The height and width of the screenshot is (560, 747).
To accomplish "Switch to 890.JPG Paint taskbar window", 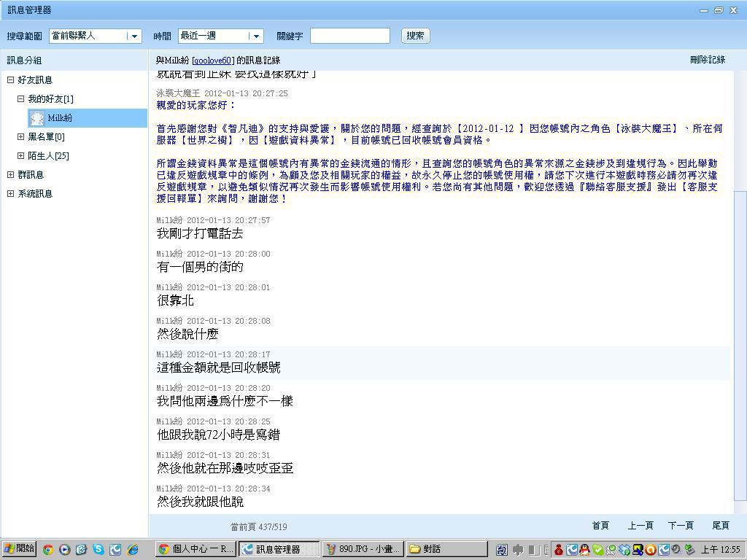I will point(363,549).
